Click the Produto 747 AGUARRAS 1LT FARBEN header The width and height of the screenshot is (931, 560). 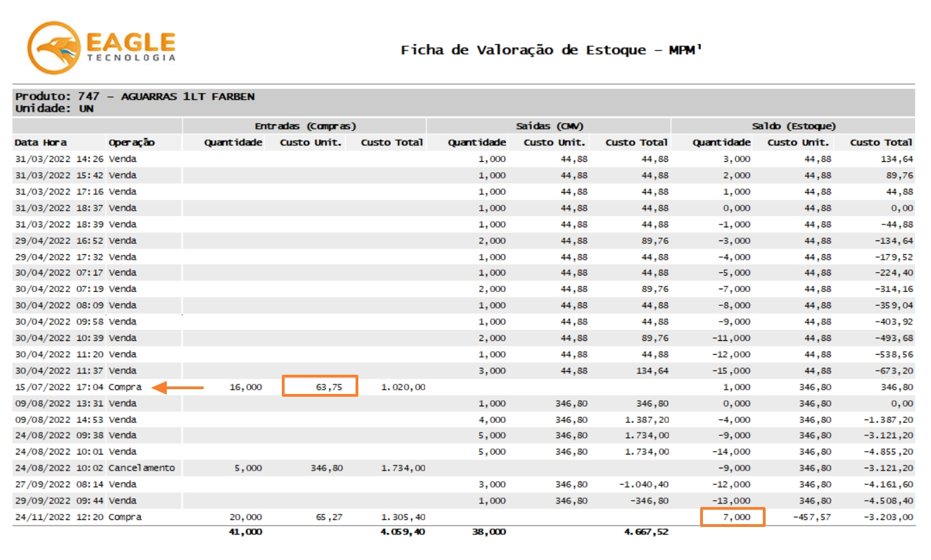[135, 96]
